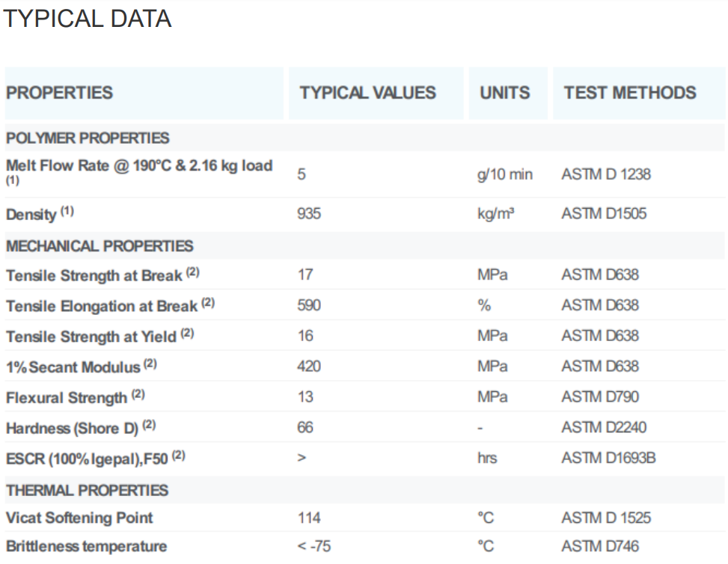Select the PROPERTIES column header
This screenshot has height=564, width=728.
coord(60,94)
